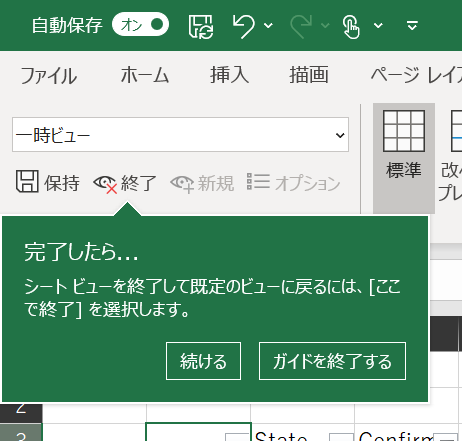Click the 続ける button in the guide
462x441 pixels.
(203, 361)
